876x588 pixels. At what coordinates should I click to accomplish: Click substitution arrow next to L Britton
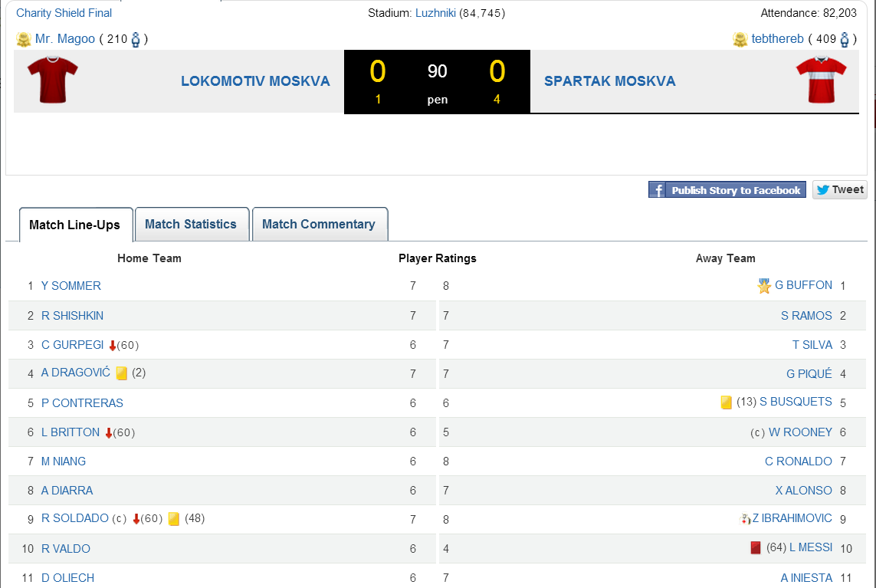(x=108, y=433)
